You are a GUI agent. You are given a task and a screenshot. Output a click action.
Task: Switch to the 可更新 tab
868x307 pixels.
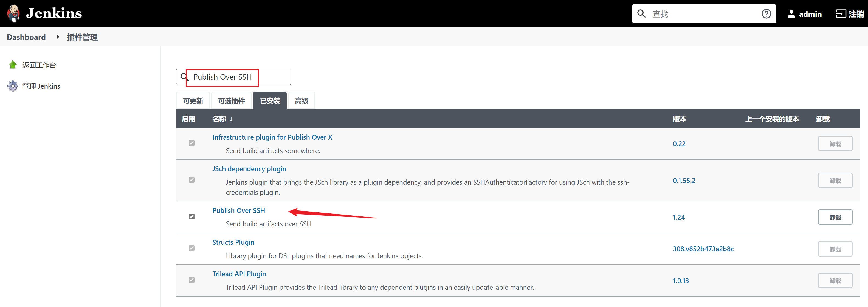pos(193,101)
